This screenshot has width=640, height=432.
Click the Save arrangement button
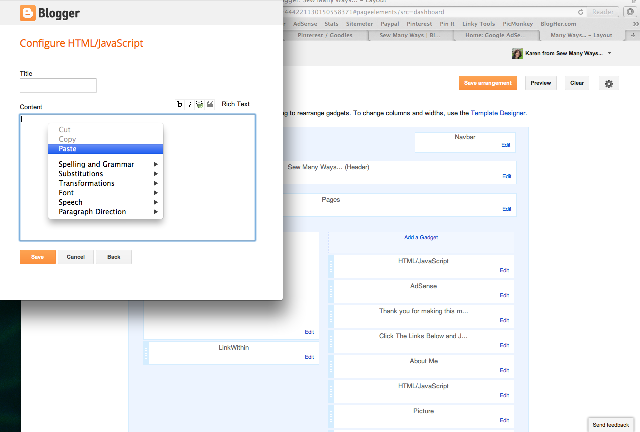pos(488,83)
